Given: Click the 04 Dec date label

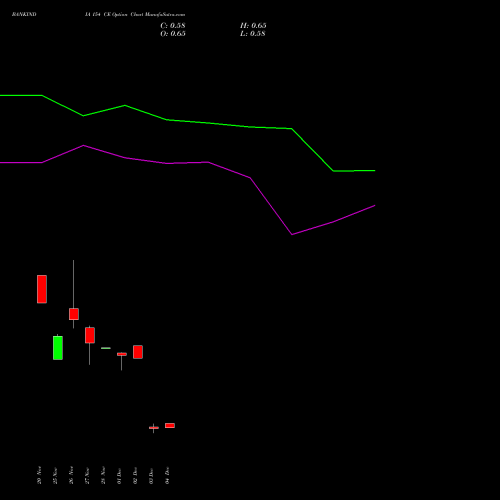Looking at the screenshot, I should [167, 475].
